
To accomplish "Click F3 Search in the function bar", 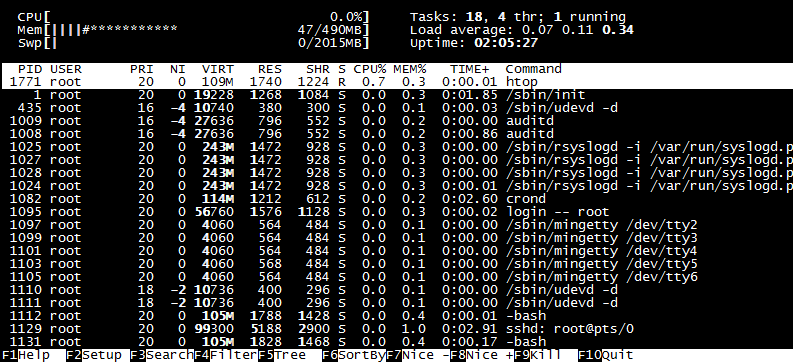I will click(162, 355).
